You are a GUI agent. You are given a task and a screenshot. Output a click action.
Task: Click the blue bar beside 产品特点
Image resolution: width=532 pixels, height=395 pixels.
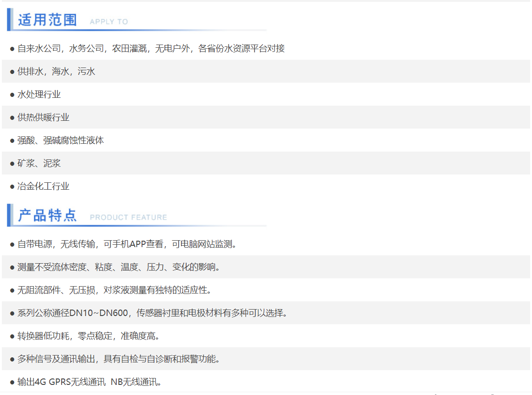point(9,215)
